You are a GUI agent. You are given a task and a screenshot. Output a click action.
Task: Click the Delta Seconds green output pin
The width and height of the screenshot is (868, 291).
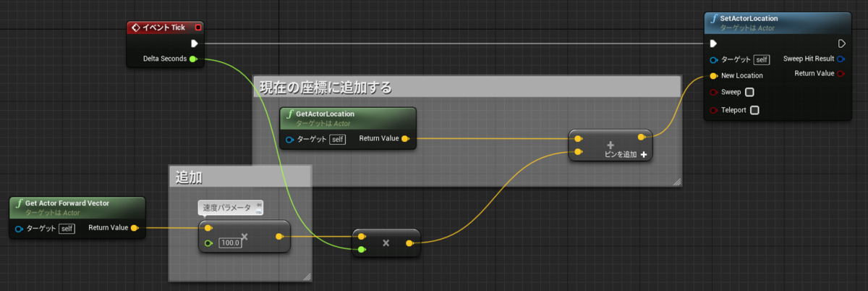(x=193, y=59)
